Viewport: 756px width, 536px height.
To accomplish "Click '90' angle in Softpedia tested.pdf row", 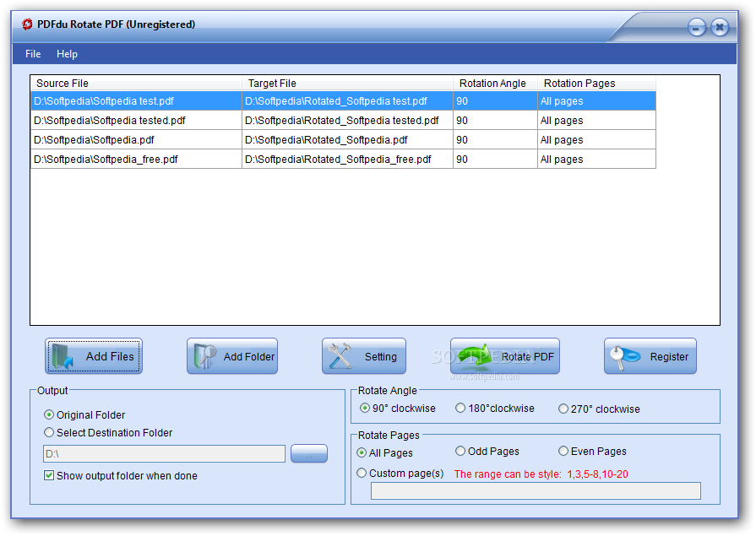I will coord(496,121).
